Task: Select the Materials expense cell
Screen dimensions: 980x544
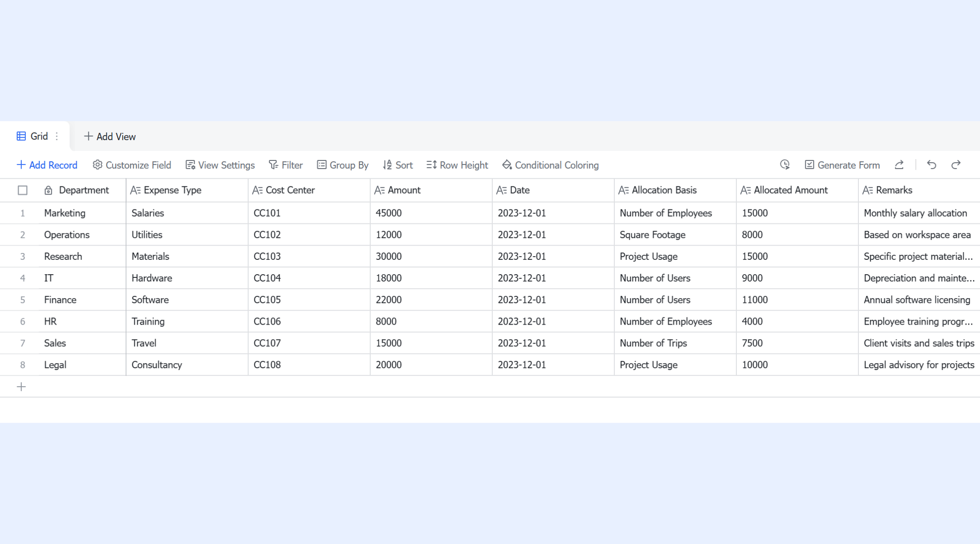Action: [187, 257]
